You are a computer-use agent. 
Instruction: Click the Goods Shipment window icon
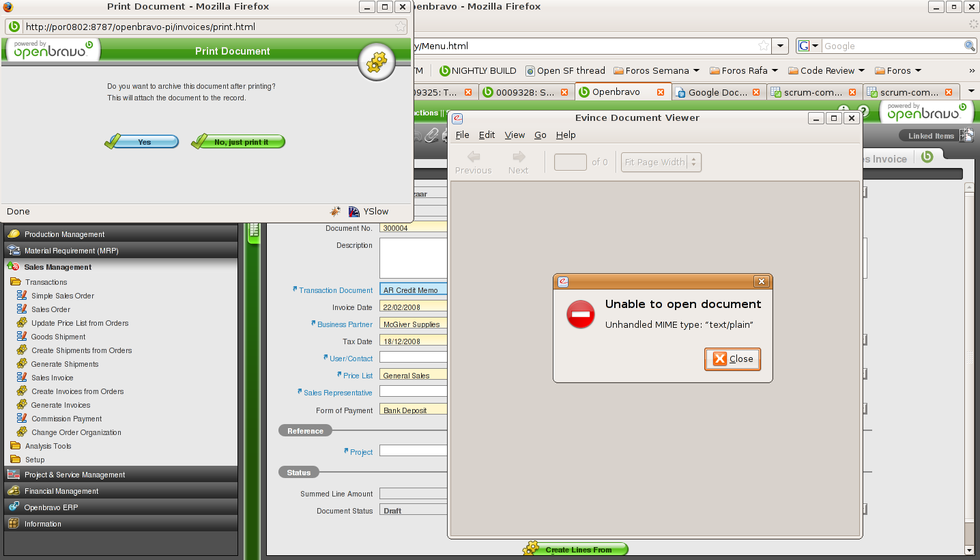click(22, 337)
